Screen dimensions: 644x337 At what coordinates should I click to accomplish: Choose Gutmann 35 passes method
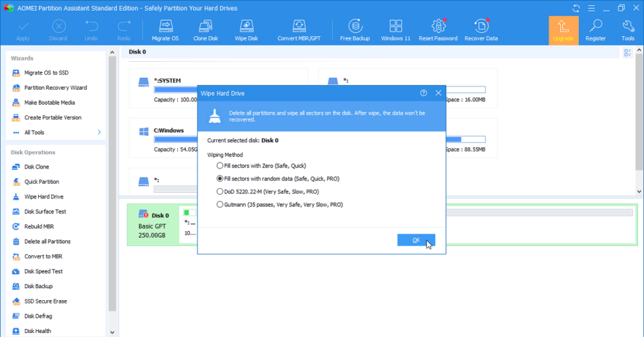(x=280, y=204)
